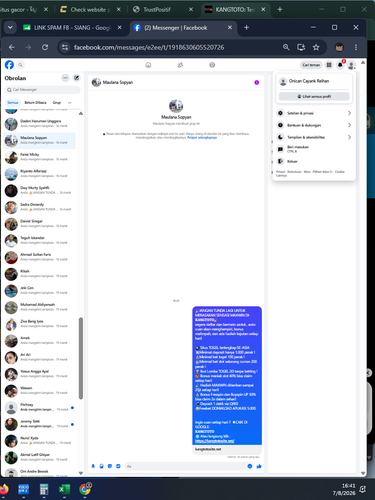Attach a file with image icon
Image resolution: width=375 pixels, height=500 pixels.
102,466
